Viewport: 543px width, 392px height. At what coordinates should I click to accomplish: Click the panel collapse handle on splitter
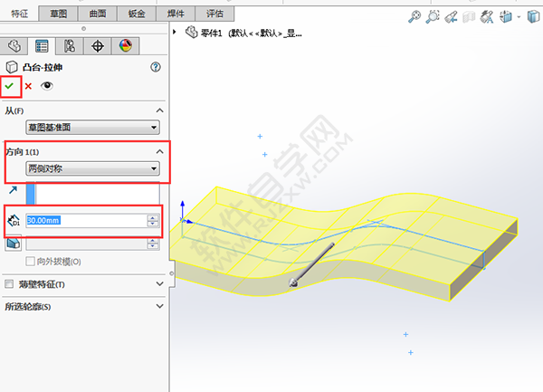pyautogui.click(x=171, y=273)
